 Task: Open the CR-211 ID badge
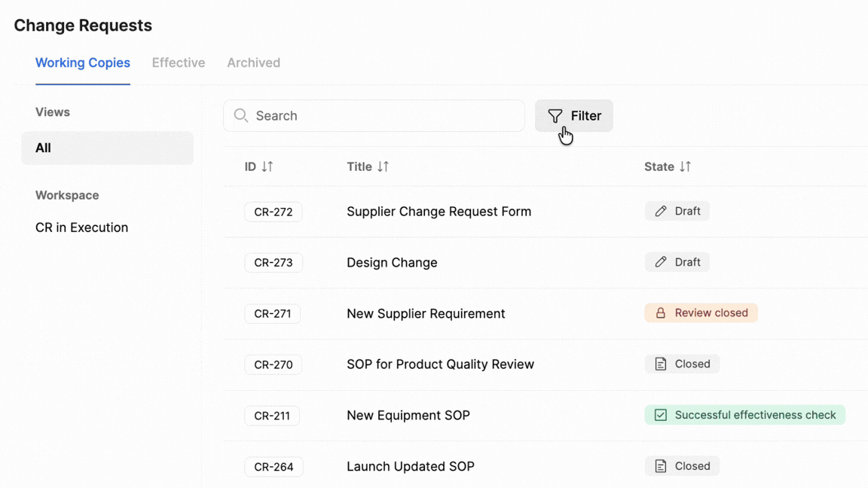point(272,416)
